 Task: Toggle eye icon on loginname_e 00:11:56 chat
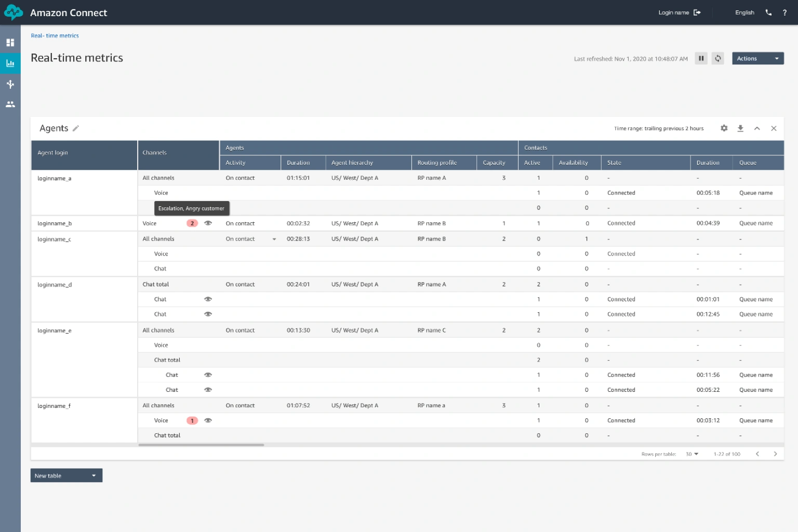[208, 375]
